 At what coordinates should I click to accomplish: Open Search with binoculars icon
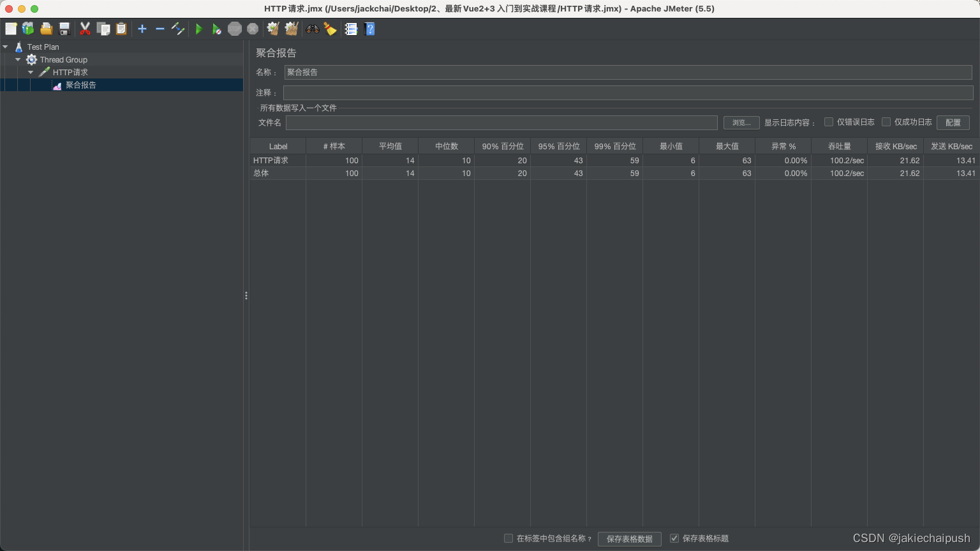point(313,29)
